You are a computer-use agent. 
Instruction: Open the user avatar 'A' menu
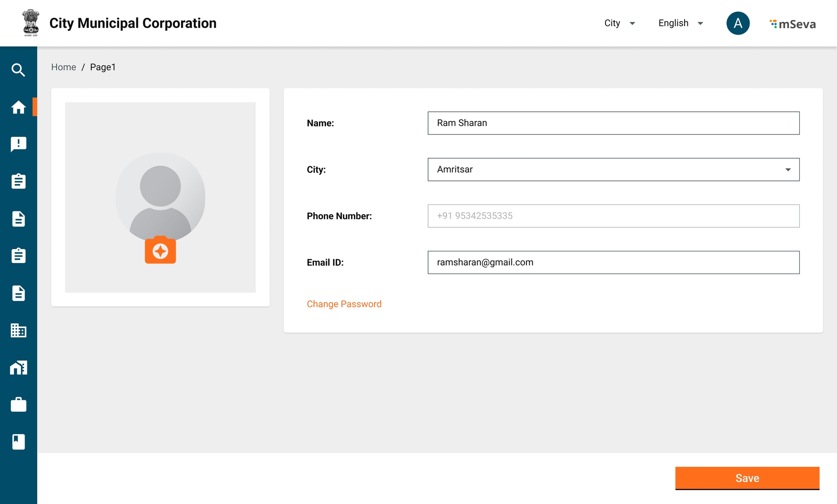(737, 23)
